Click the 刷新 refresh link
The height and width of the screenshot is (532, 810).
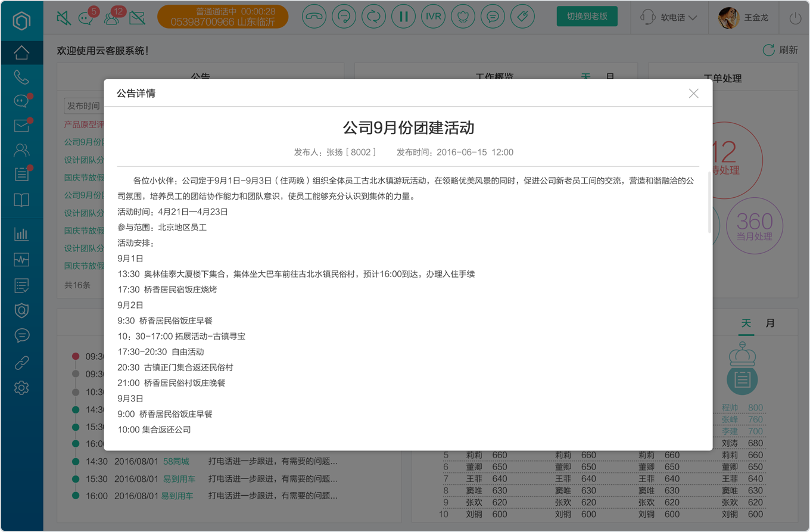coord(780,50)
